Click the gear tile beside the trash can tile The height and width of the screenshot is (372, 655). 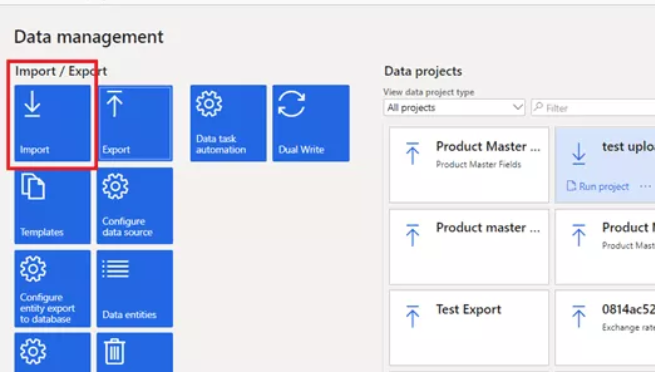tap(52, 352)
